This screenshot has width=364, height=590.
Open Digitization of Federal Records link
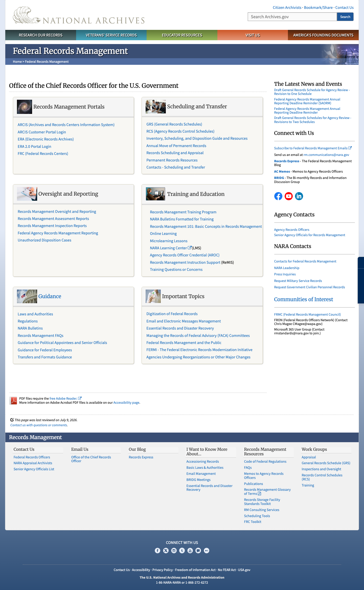click(172, 314)
